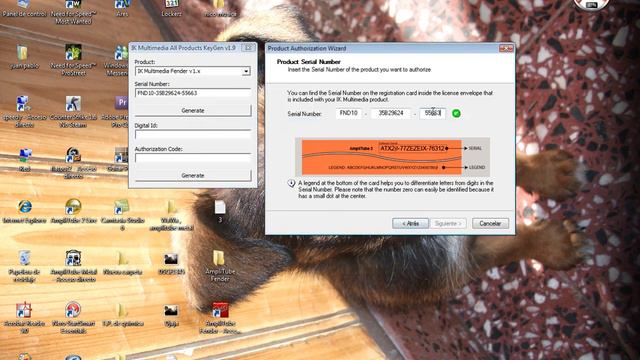The image size is (640, 360).
Task: Open the Nueva carpeta folder
Action: (122, 259)
